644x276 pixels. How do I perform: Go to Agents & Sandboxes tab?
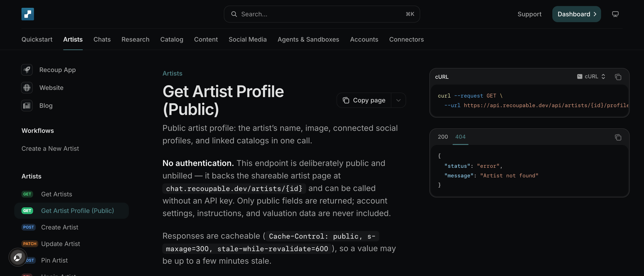click(308, 39)
